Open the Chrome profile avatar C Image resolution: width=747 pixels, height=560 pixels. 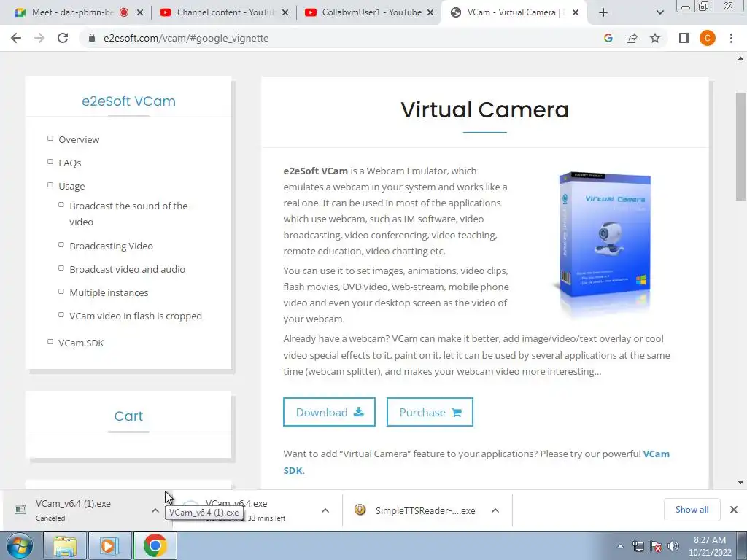pyautogui.click(x=708, y=38)
